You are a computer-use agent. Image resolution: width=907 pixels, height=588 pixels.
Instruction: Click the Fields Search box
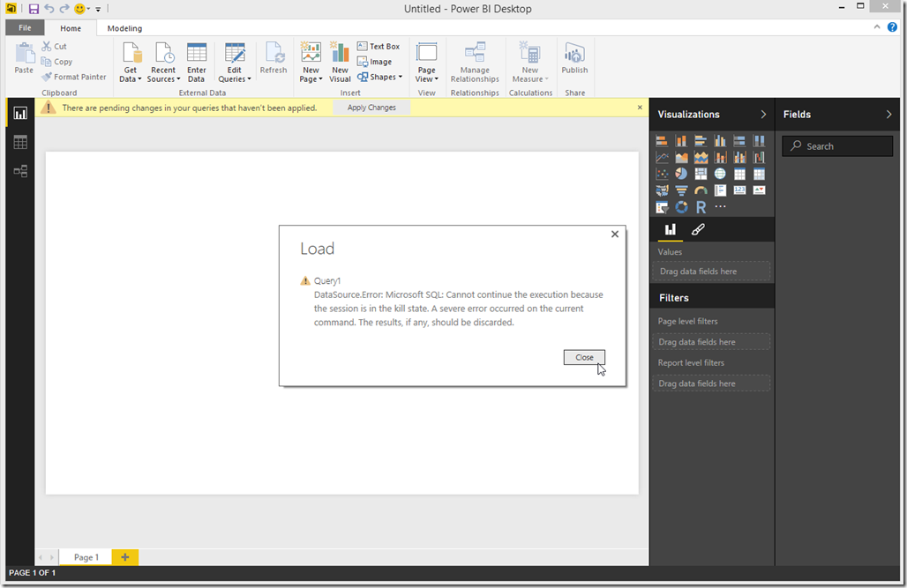(837, 146)
